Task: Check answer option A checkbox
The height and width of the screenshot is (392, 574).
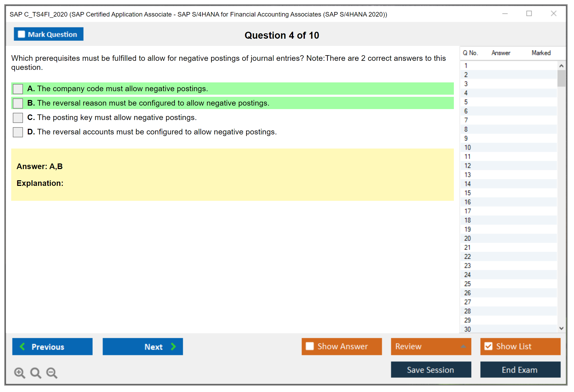Action: [x=18, y=89]
